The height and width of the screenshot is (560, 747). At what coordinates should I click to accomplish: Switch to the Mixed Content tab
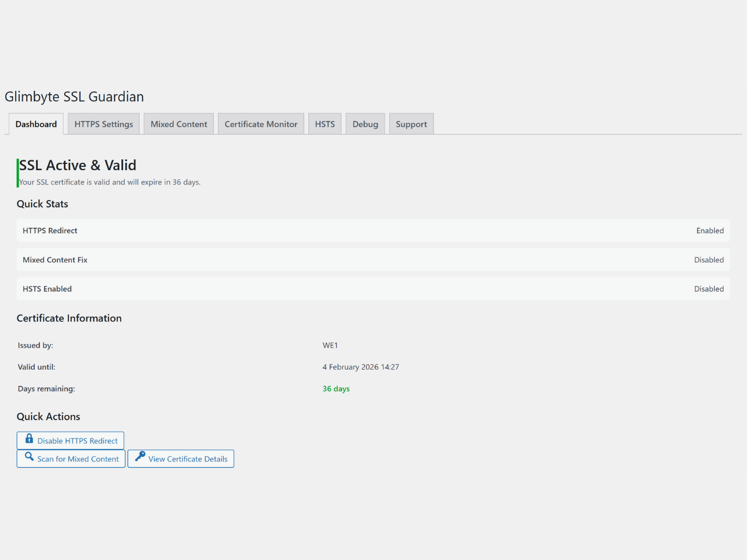click(x=179, y=124)
